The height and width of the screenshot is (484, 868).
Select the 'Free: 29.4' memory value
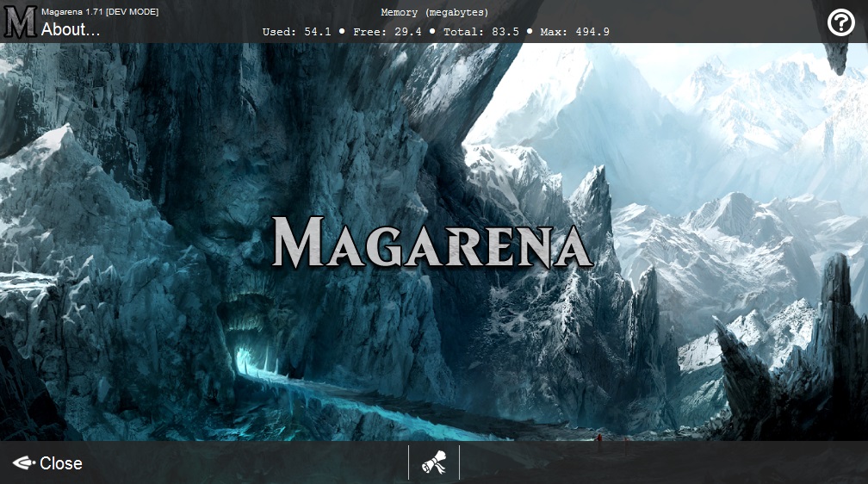pyautogui.click(x=388, y=32)
